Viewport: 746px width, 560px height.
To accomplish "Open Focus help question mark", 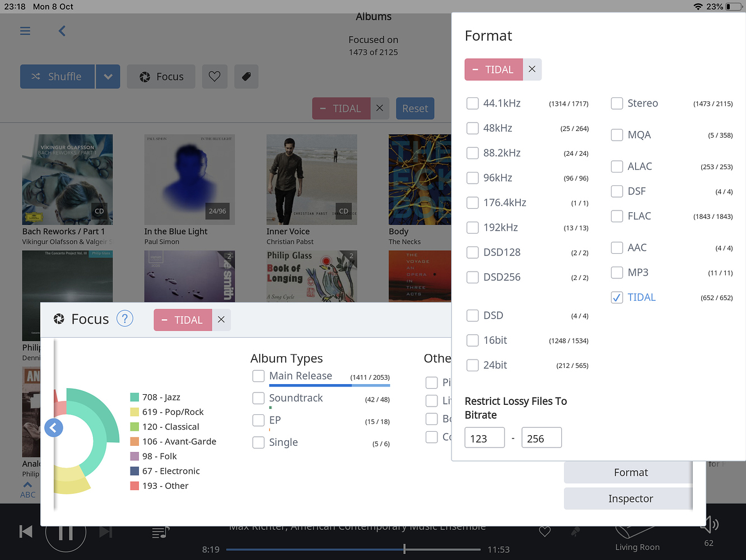I will coord(125,319).
